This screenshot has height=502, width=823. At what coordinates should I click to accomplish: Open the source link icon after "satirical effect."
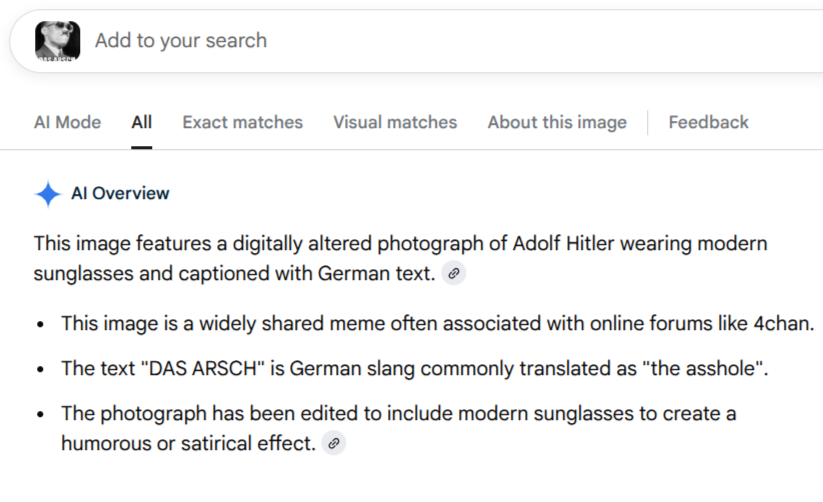[x=333, y=443]
